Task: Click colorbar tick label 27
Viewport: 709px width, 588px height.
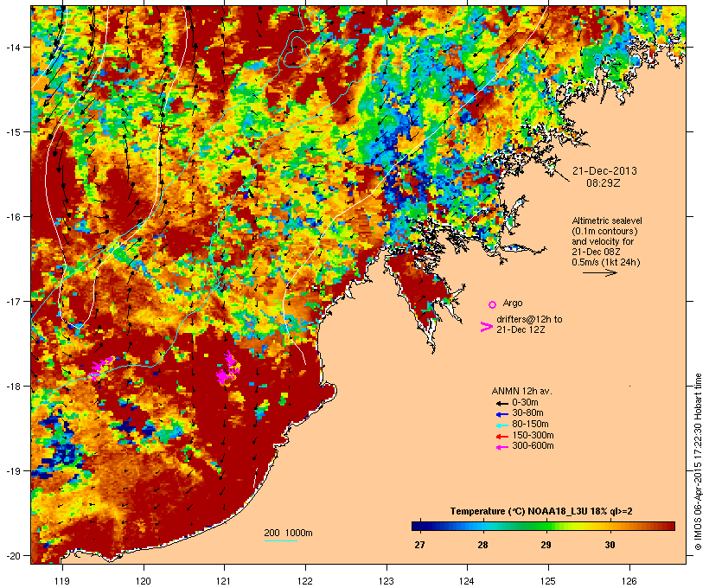Action: point(419,545)
